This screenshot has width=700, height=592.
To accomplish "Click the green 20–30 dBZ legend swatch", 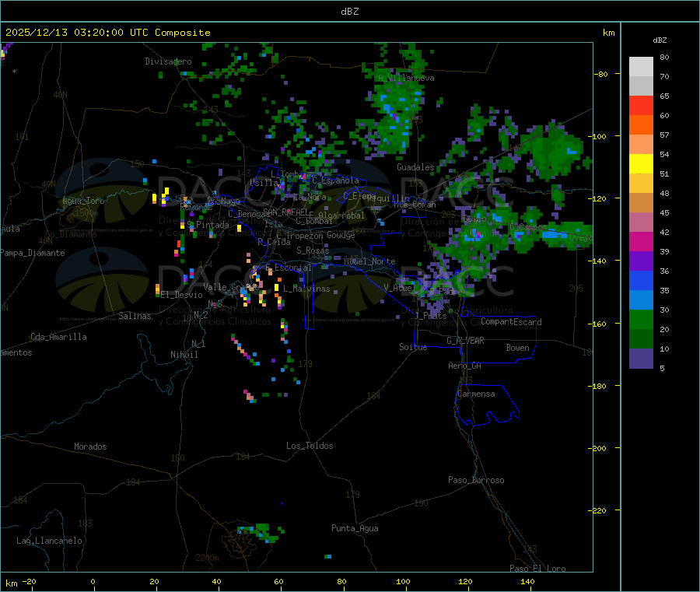I will coord(641,319).
